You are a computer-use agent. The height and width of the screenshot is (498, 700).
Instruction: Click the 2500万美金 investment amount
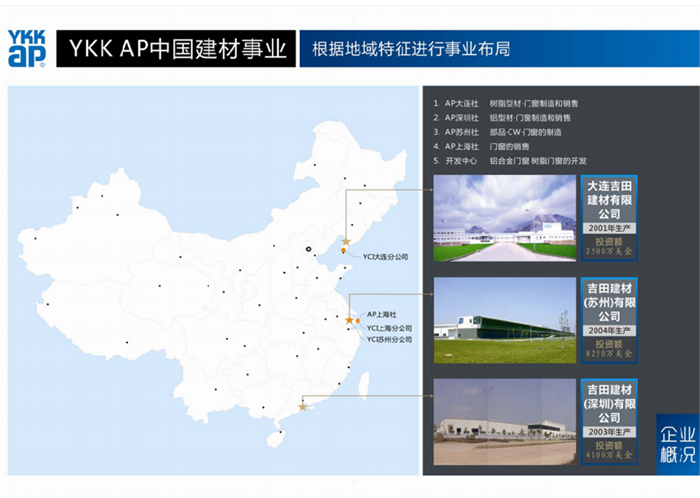pos(609,251)
